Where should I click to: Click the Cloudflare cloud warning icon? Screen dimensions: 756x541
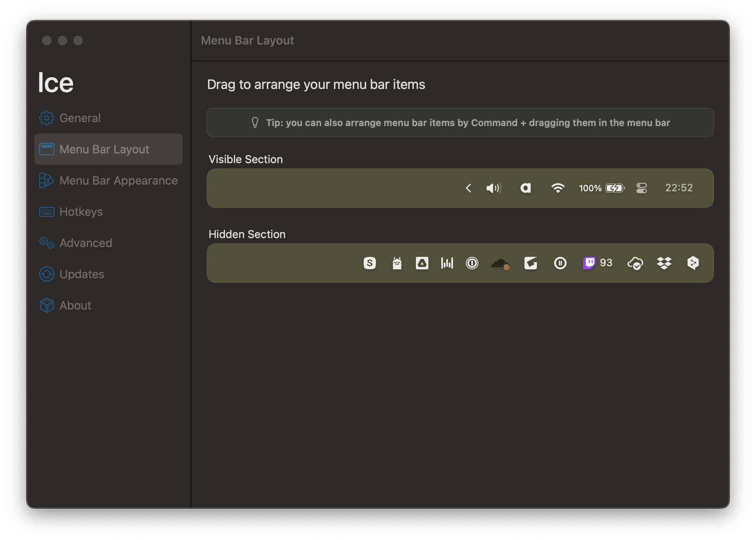[x=500, y=264]
